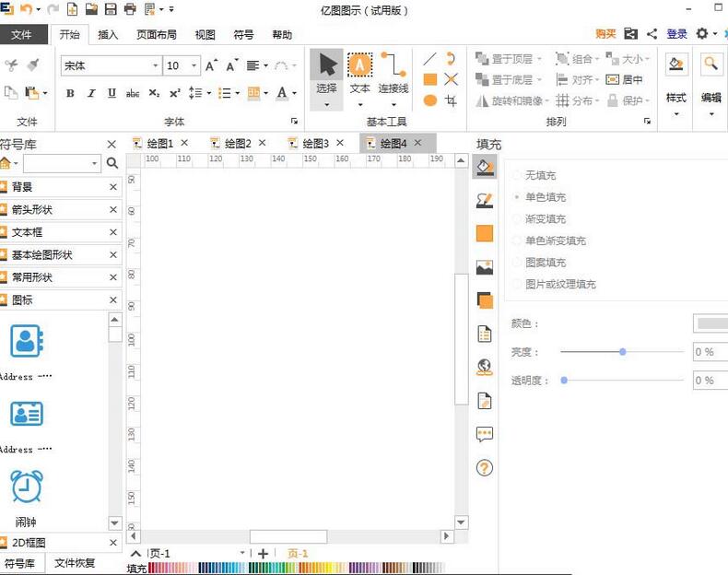Click the 文件恢复 bottom tab button
This screenshot has width=728, height=575.
75,563
